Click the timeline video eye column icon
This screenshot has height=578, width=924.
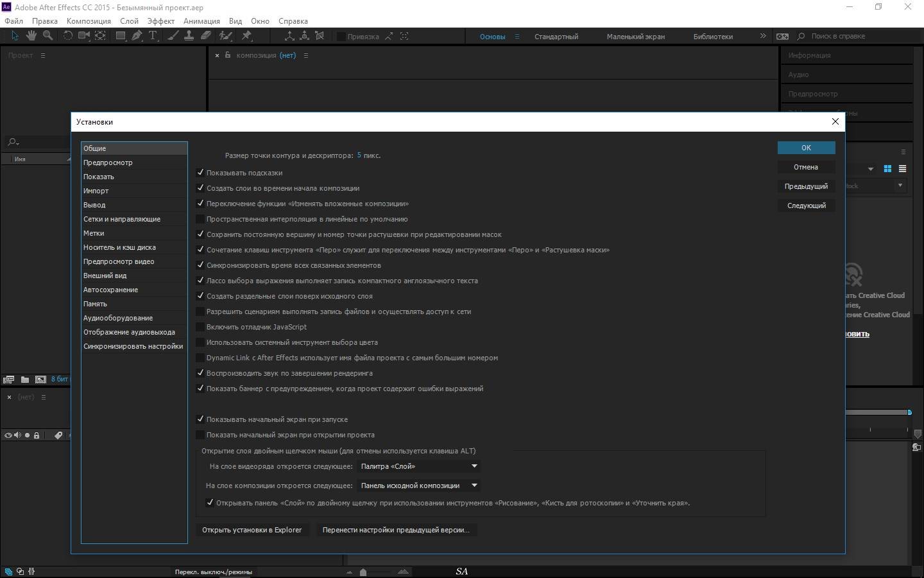(8, 435)
